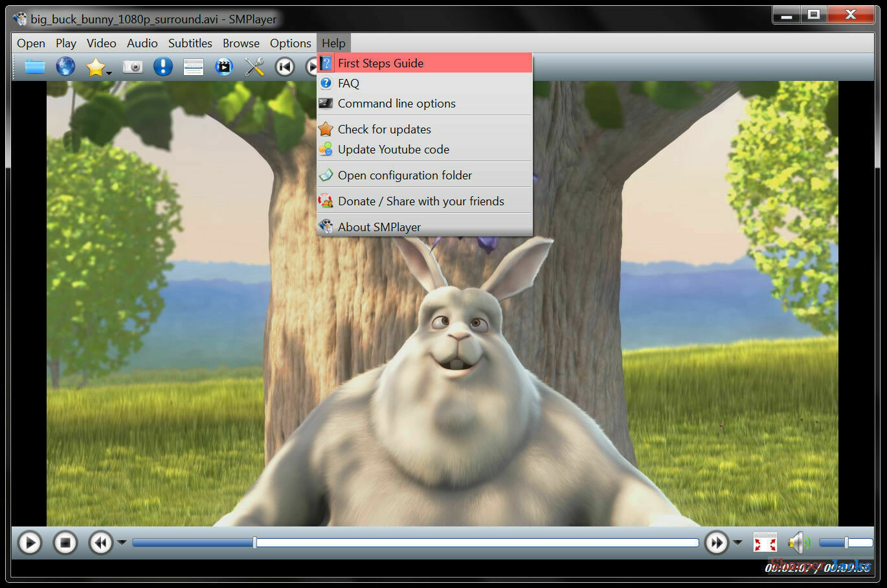The width and height of the screenshot is (887, 588).
Task: Click the rewind button
Action: pos(101,543)
